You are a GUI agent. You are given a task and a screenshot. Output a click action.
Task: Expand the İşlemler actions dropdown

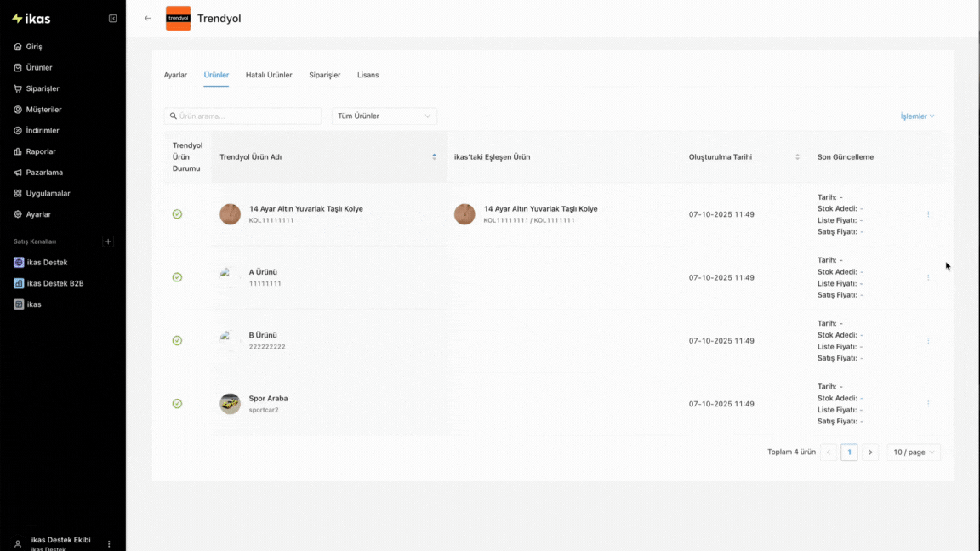[x=917, y=116]
